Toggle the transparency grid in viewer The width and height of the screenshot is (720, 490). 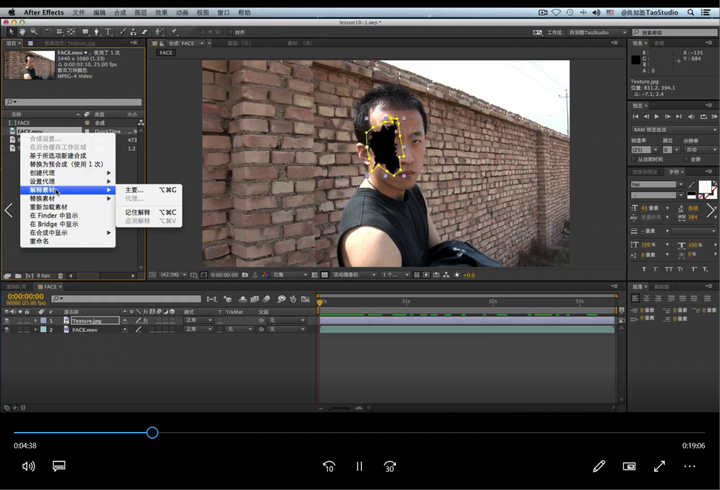(x=325, y=275)
